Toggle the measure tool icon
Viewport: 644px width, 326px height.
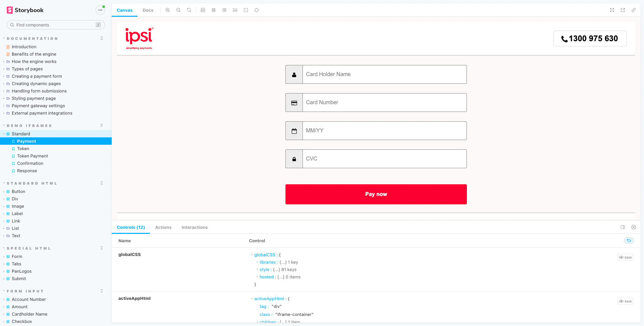tap(235, 10)
